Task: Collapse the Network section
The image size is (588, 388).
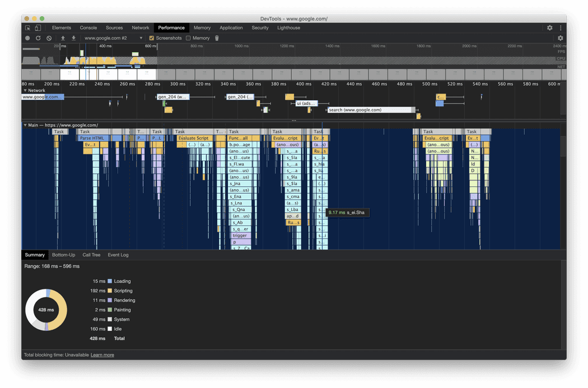Action: point(26,90)
